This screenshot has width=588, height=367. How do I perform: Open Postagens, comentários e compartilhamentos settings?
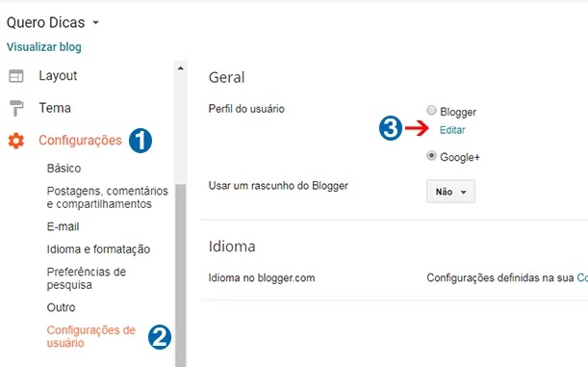coord(107,197)
